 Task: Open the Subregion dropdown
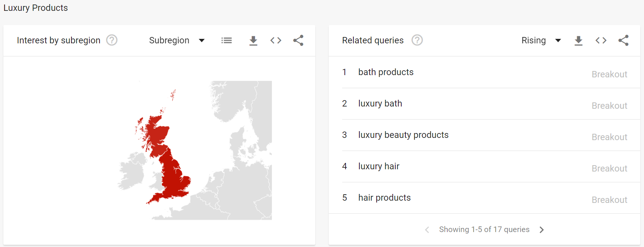point(177,40)
